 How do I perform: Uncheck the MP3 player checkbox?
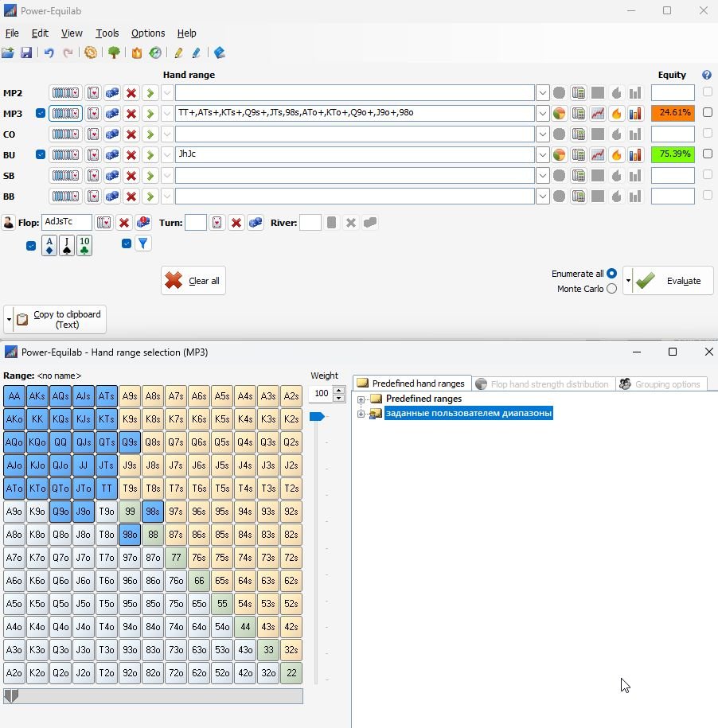(41, 113)
